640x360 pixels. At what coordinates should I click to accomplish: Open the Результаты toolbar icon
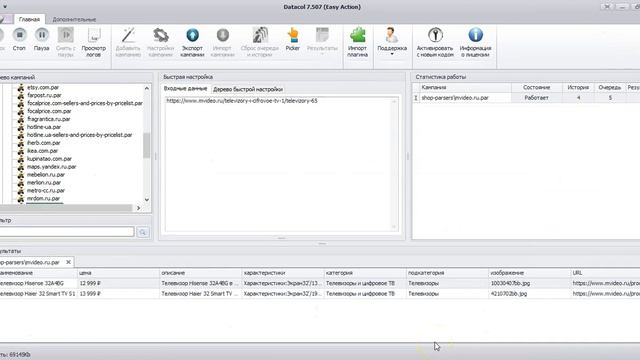(x=322, y=36)
